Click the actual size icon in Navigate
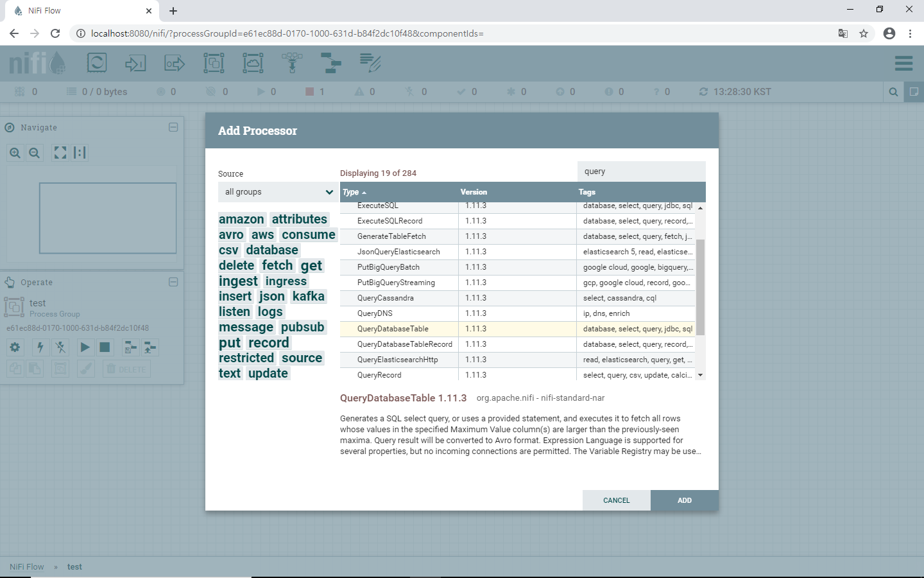This screenshot has height=578, width=924. click(80, 153)
